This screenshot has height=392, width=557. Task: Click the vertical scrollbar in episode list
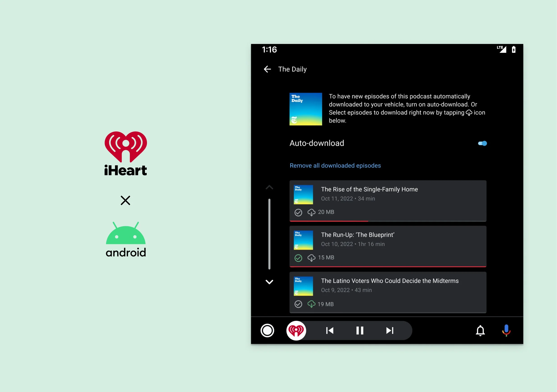click(269, 234)
